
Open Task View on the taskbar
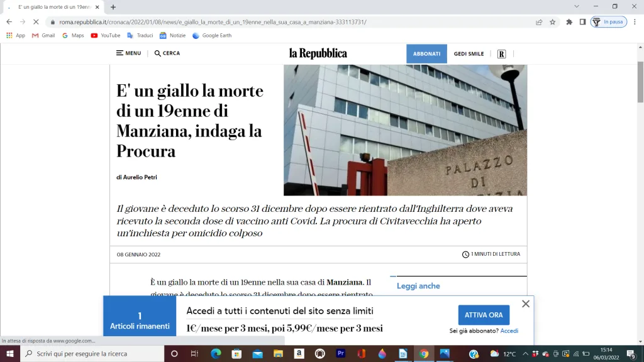[x=194, y=353]
